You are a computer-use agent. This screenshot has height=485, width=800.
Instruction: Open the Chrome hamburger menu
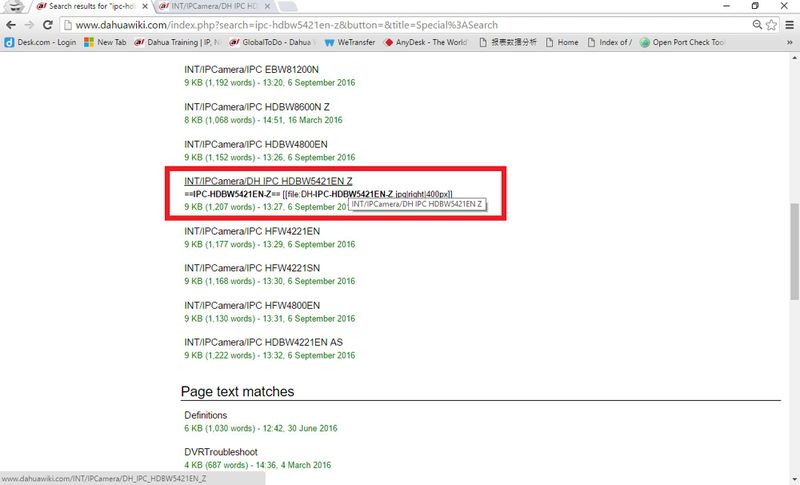(790, 24)
